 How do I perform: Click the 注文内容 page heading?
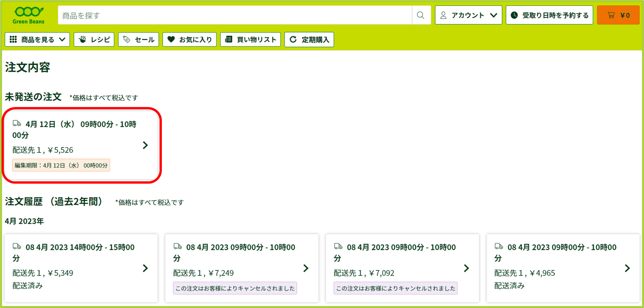coord(28,67)
